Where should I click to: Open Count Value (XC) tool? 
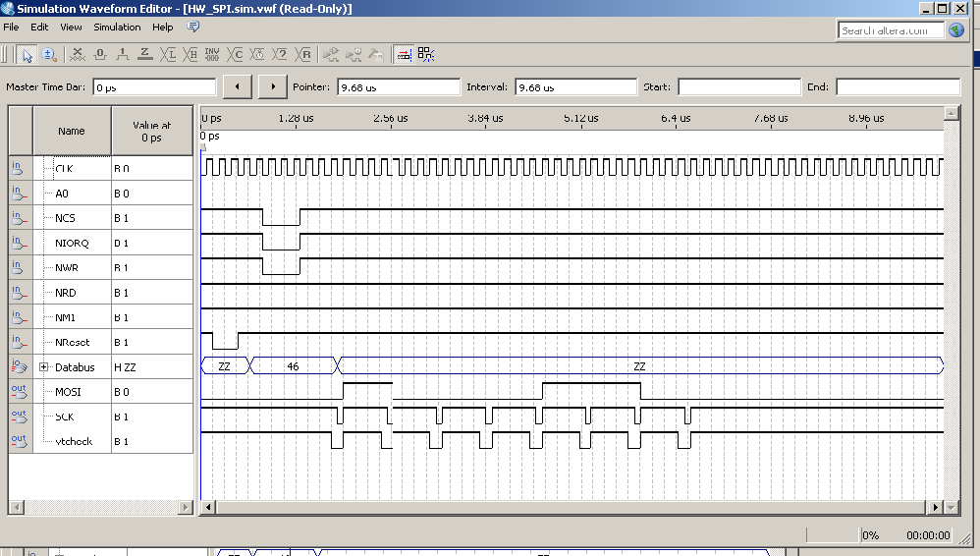coord(235,55)
